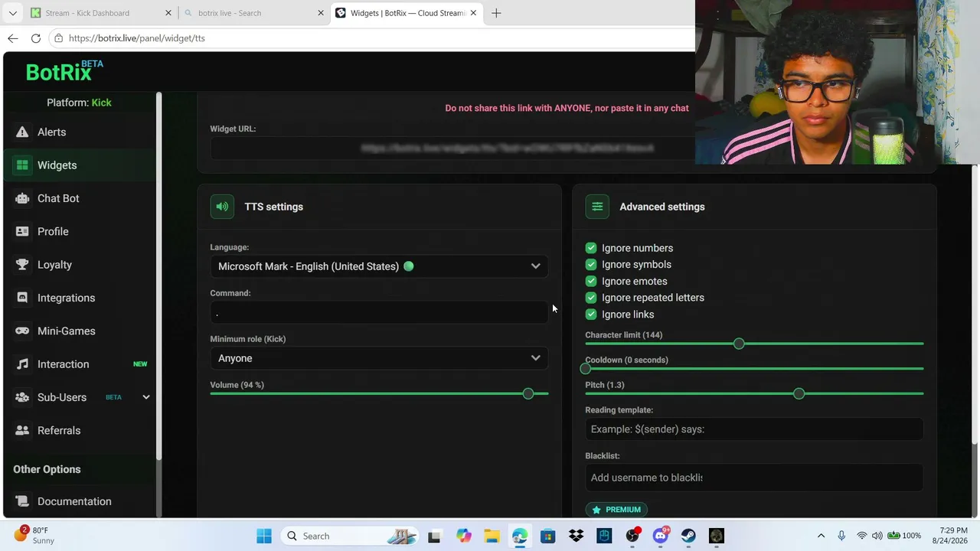Open File Explorer from the taskbar
980x551 pixels.
pyautogui.click(x=491, y=536)
